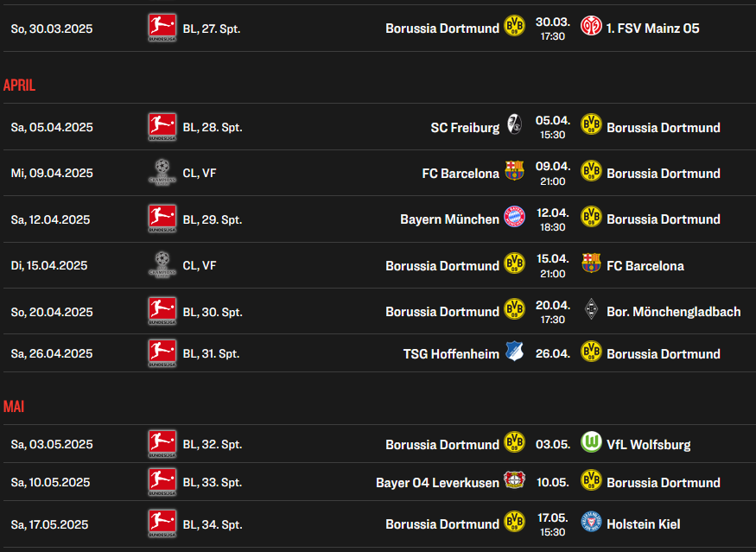Select the Sa, 03.05.2025 fixture row

[x=378, y=444]
